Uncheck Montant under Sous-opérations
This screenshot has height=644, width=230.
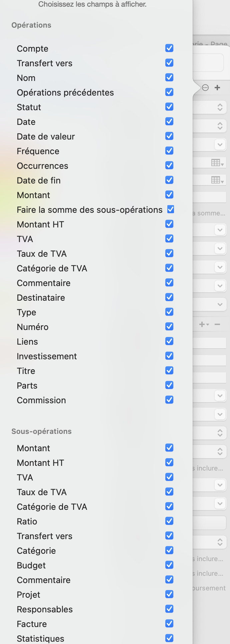coord(169,448)
